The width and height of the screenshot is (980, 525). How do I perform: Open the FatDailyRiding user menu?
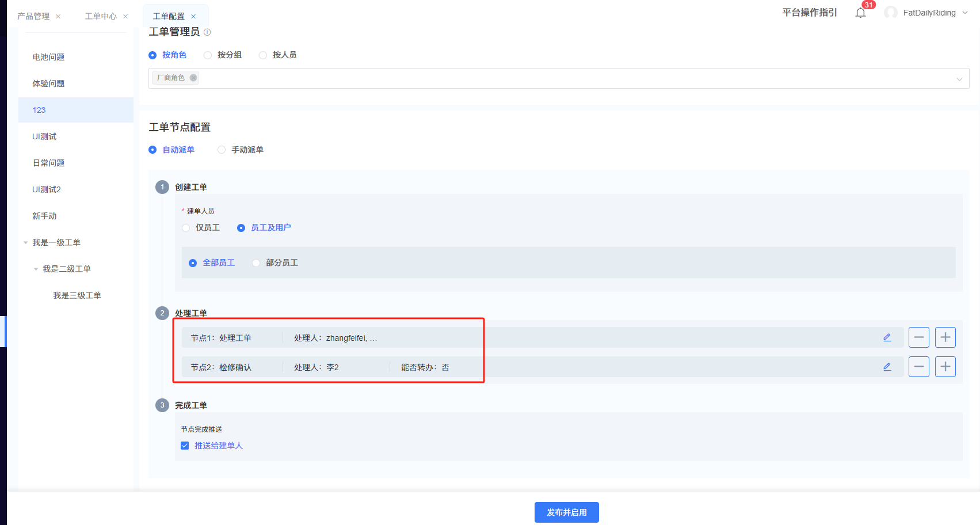click(929, 13)
